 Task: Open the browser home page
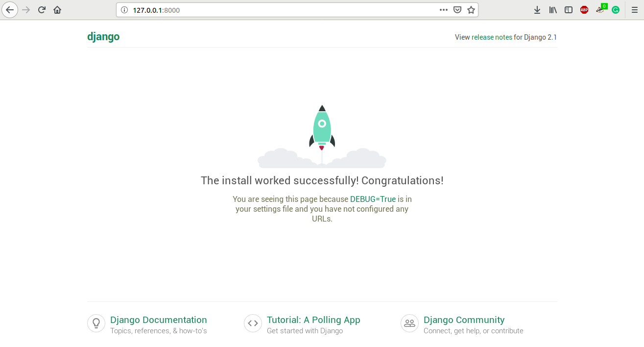(57, 10)
